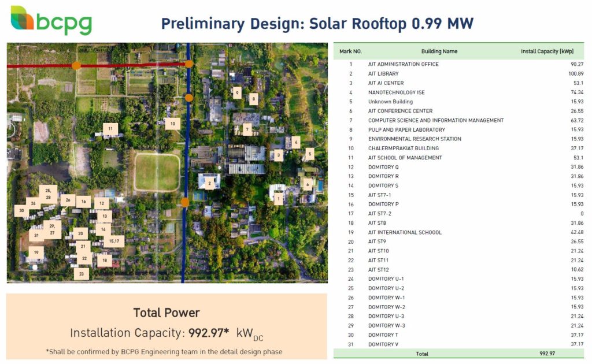Click marker 7 for Computer Science building
The height and width of the screenshot is (364, 592).
pos(247,129)
